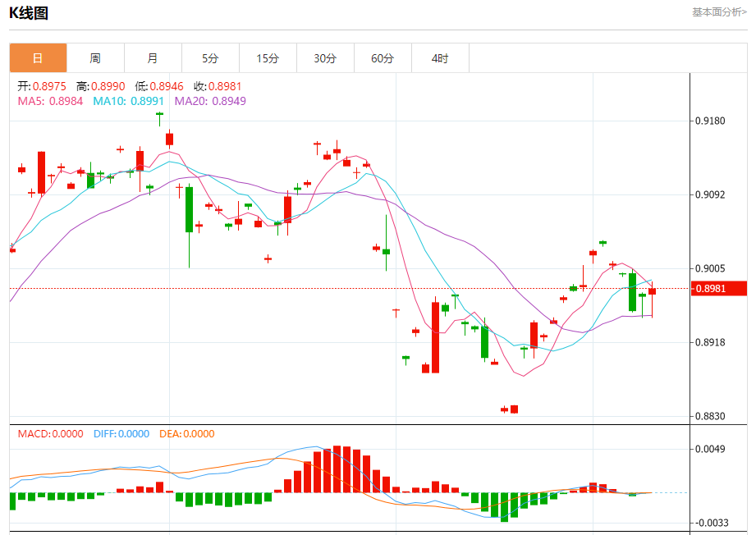
Task: Click the 0.0049 MACD axis label
Action: (710, 449)
